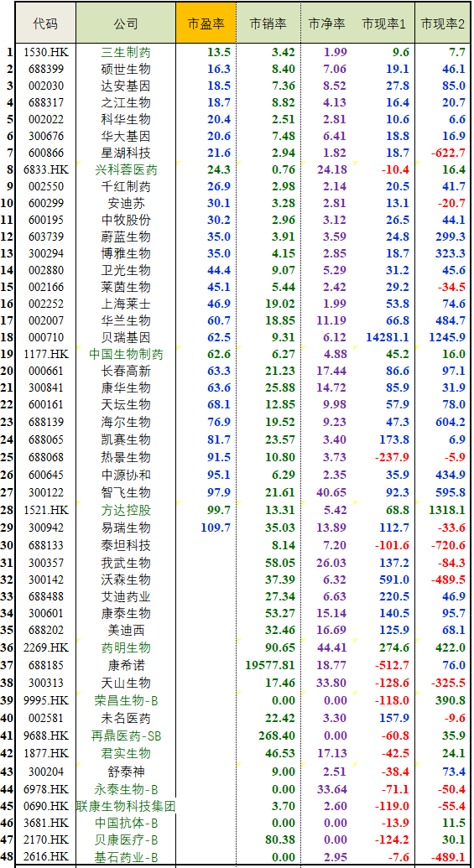Click company 舒泰神
This screenshot has width=474, height=868.
126,771
